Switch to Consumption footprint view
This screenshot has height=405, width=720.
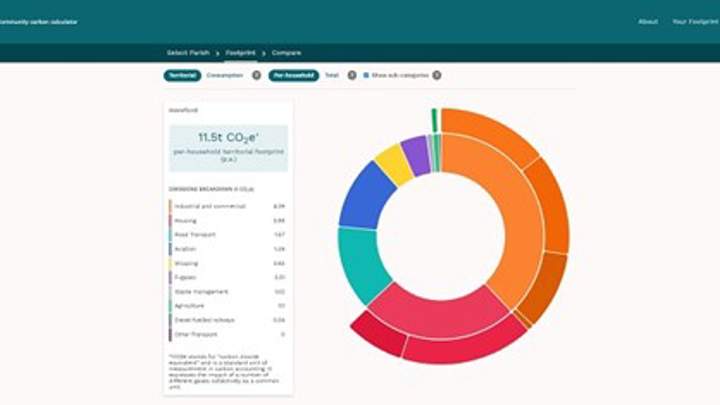coord(227,75)
